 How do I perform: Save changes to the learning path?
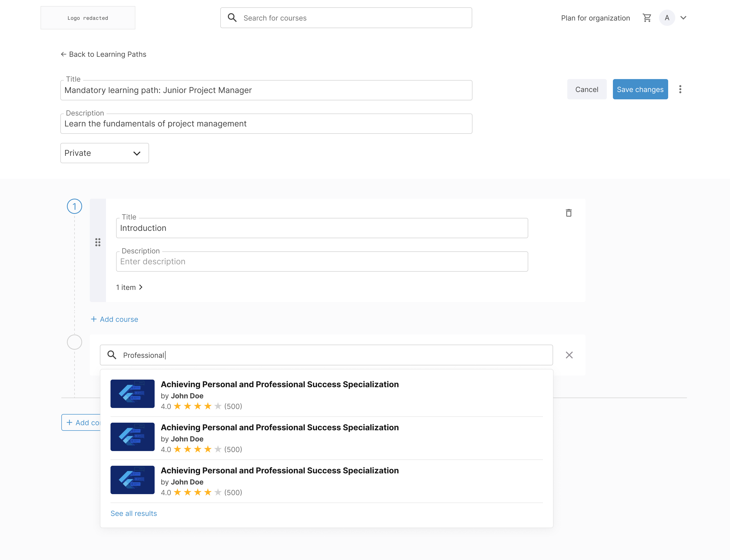point(640,89)
